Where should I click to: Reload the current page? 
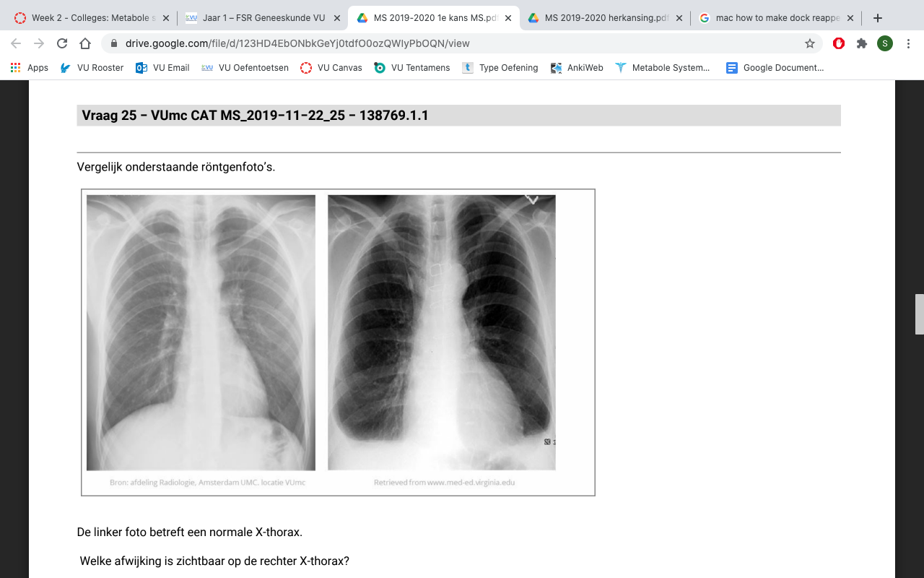click(x=62, y=43)
